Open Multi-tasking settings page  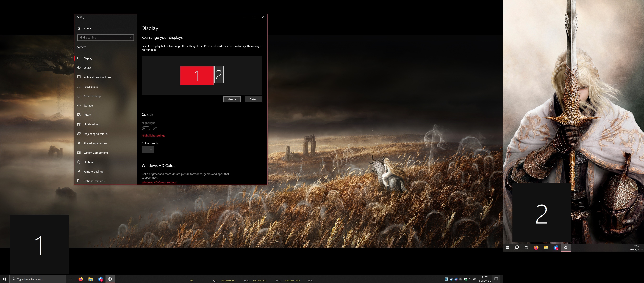(x=91, y=124)
